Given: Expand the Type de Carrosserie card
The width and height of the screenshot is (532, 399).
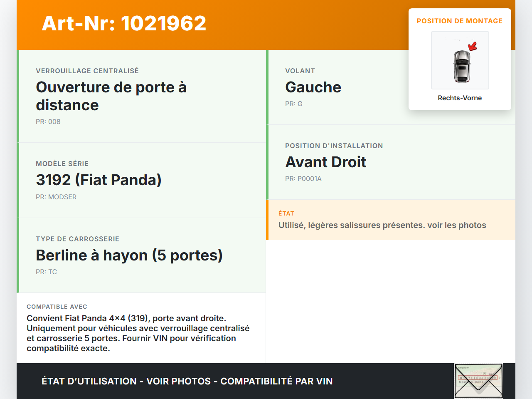Looking at the screenshot, I should [x=141, y=255].
